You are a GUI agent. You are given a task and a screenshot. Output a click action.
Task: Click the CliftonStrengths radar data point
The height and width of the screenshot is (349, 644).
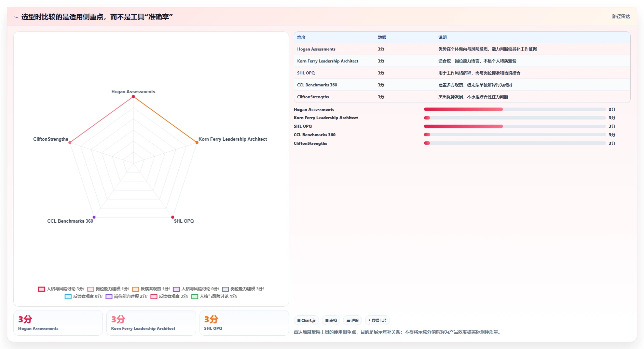(x=70, y=142)
